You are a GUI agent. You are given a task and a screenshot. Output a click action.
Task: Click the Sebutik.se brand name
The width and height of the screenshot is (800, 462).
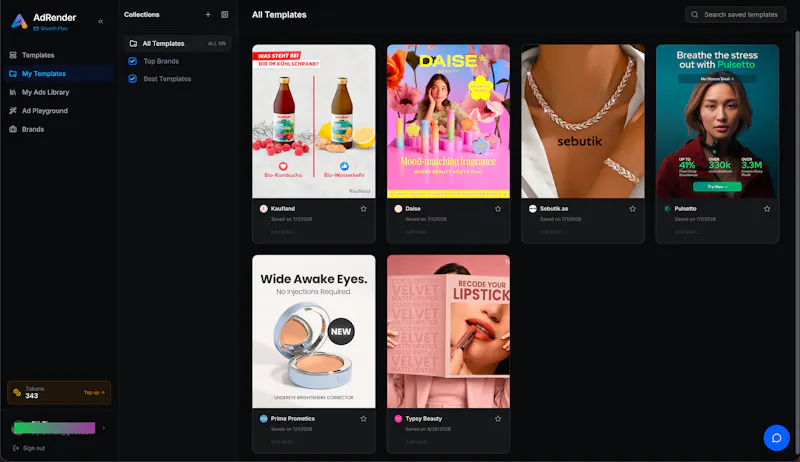554,209
